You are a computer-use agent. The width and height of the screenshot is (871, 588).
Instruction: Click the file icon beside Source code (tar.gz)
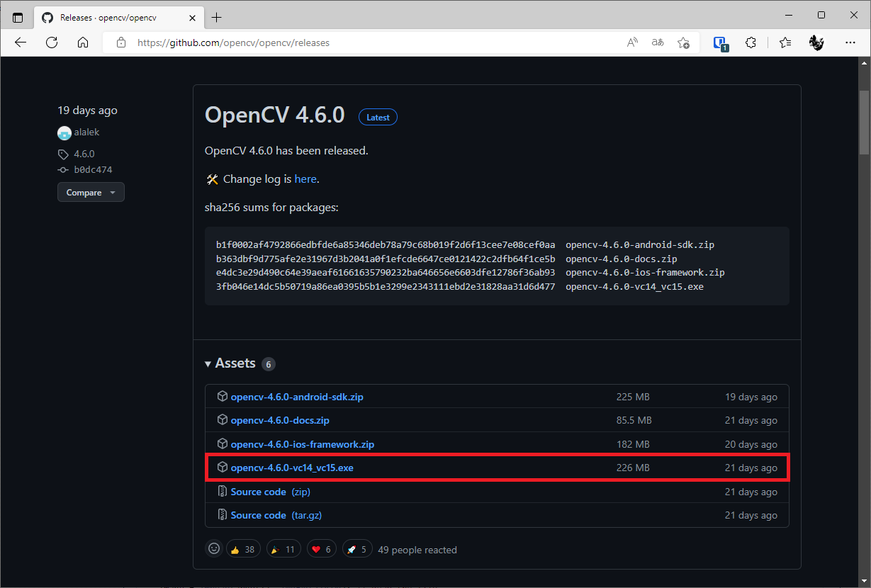[x=222, y=515]
